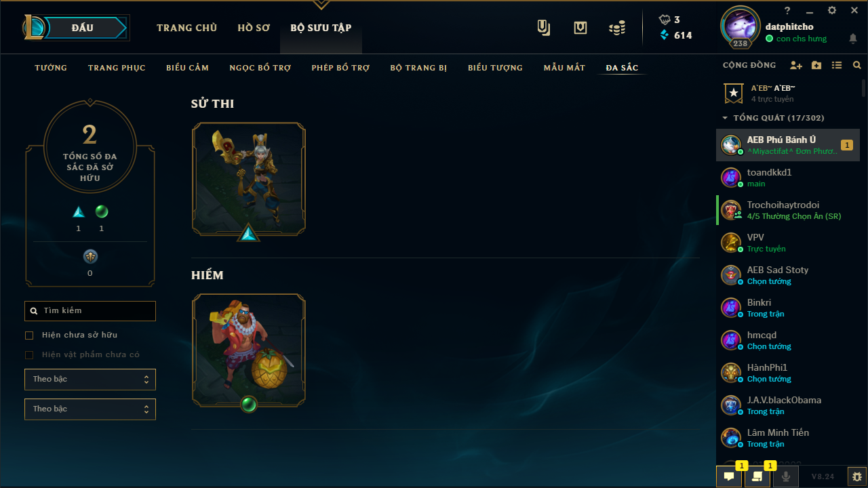Search the friends list magnifier icon
868x488 pixels.
click(857, 66)
